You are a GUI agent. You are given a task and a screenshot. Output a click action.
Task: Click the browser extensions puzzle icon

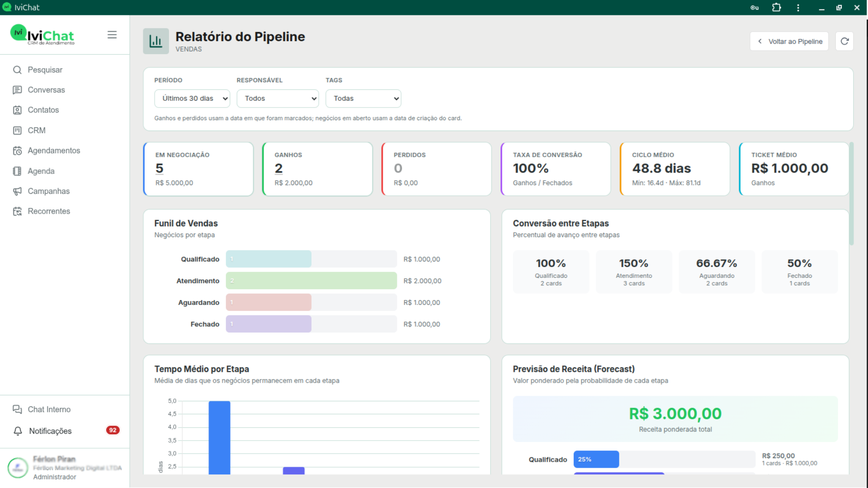tap(776, 7)
